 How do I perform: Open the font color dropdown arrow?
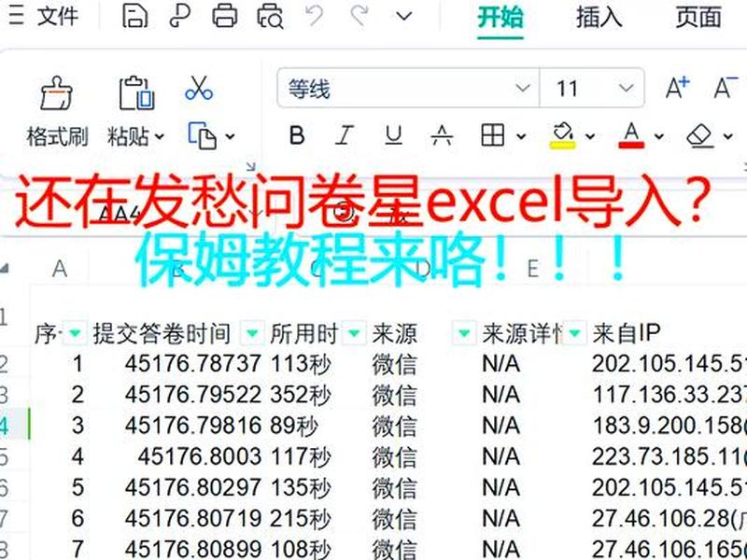tap(659, 136)
